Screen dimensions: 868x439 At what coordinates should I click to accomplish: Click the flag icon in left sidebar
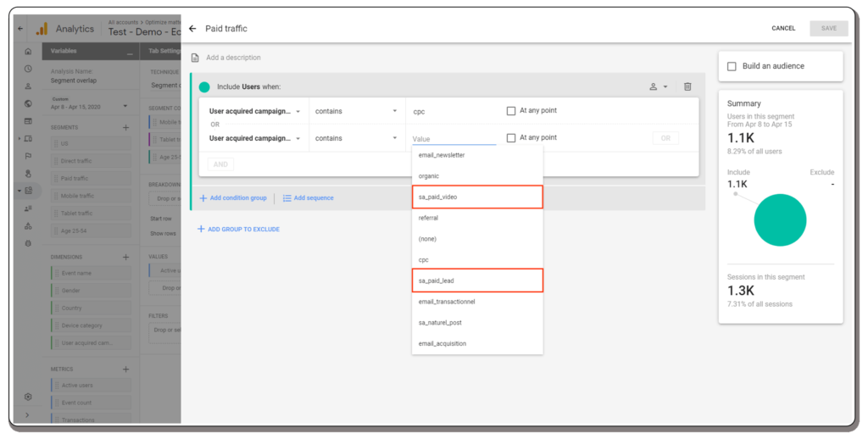(x=28, y=156)
